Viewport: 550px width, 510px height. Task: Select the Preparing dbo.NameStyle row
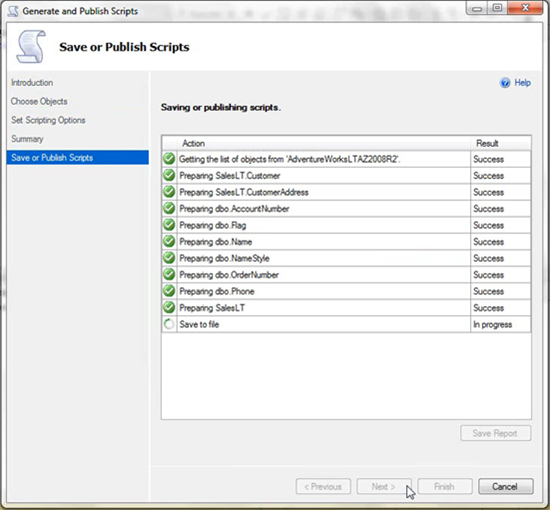coord(346,258)
